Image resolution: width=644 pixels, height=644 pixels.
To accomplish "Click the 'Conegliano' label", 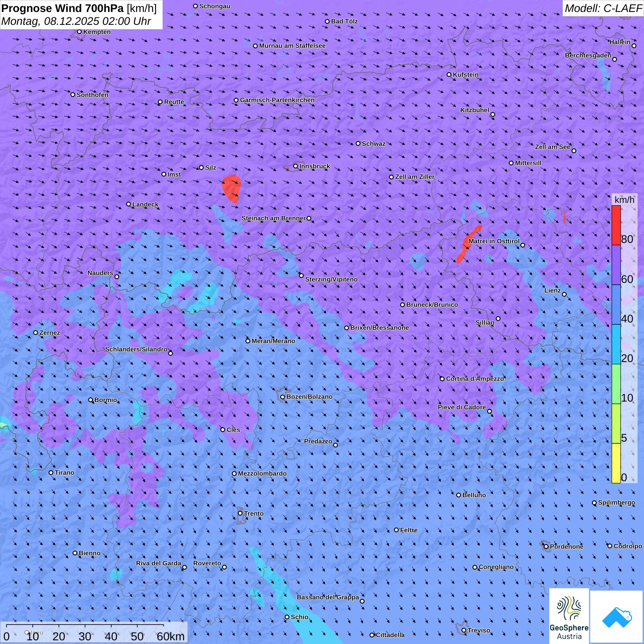I will (x=496, y=567).
